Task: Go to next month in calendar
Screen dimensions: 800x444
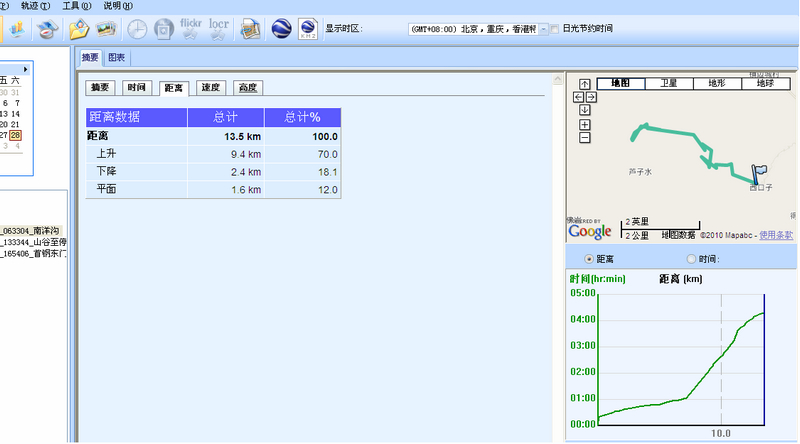Action: [26, 69]
